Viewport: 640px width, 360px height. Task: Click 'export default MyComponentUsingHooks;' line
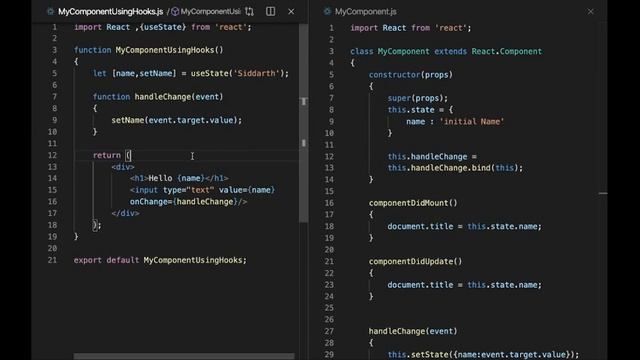[x=160, y=260]
